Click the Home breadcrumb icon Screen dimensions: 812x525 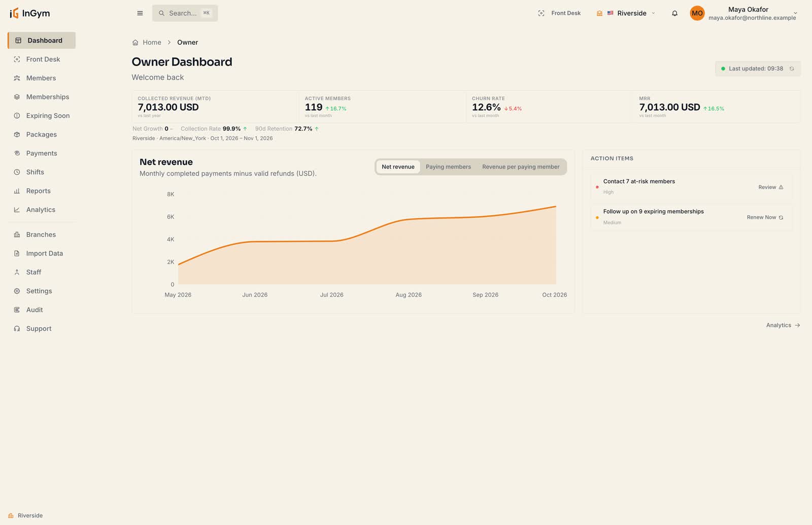click(135, 43)
